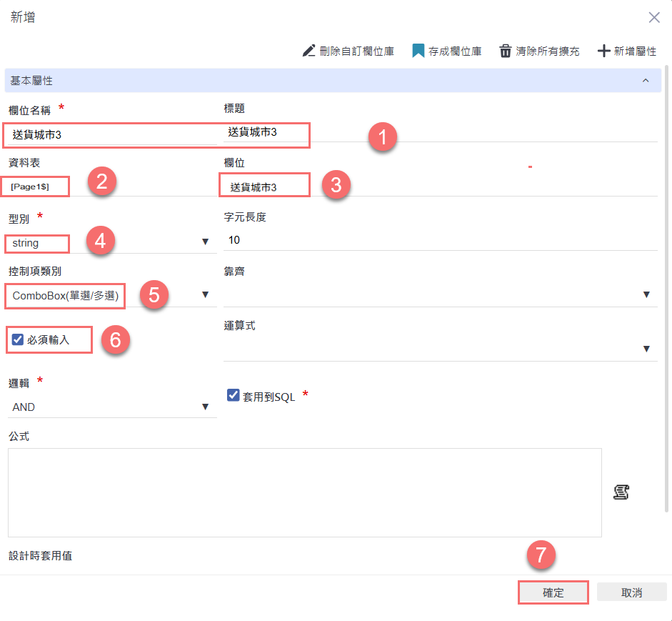Click the plus icon for 新增屬性
This screenshot has width=672, height=621.
[x=603, y=51]
